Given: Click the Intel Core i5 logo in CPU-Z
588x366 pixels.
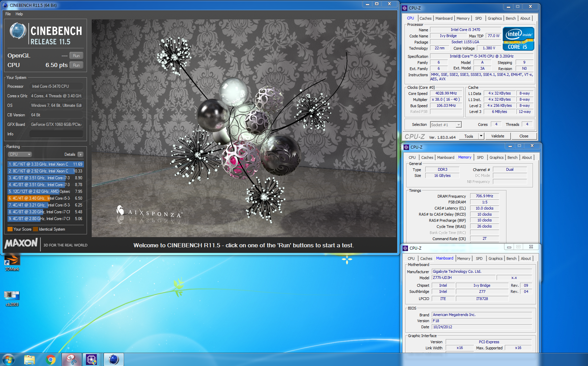Looking at the screenshot, I should [518, 39].
